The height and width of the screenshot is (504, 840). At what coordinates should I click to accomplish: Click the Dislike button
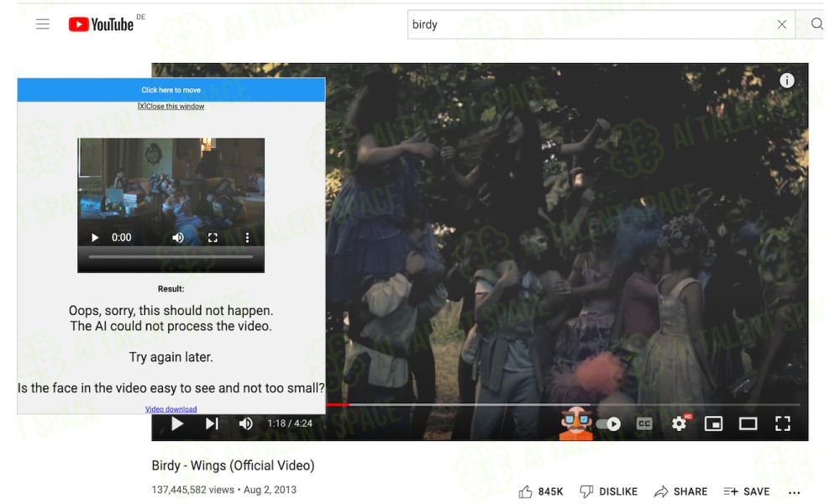point(608,491)
